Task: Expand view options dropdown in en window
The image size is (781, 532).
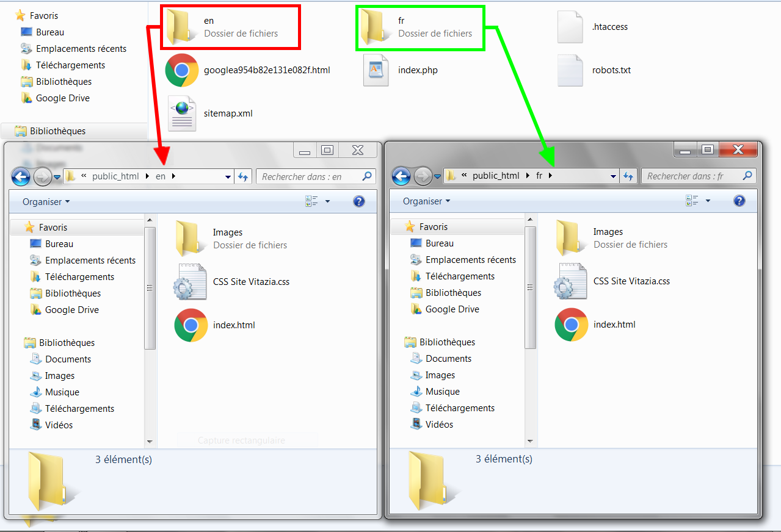Action: [x=327, y=201]
